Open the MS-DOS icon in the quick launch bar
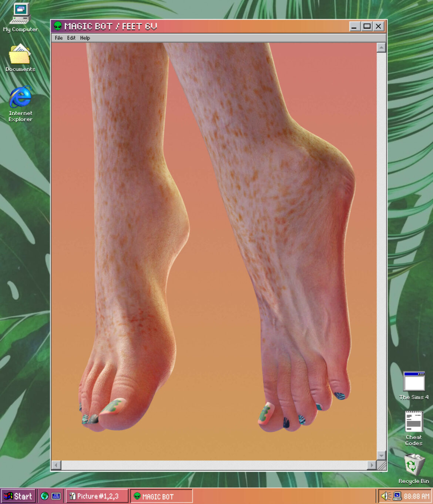 tap(56, 496)
